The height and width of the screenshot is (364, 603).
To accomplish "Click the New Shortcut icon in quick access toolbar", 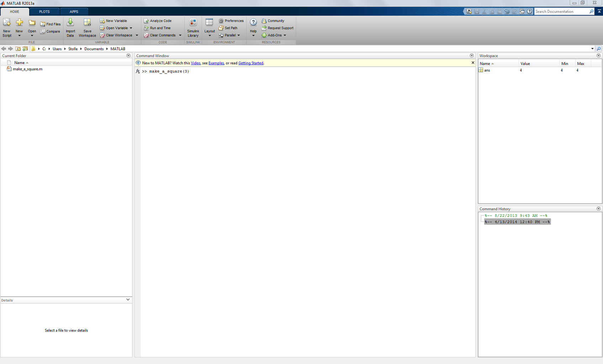I will [469, 11].
